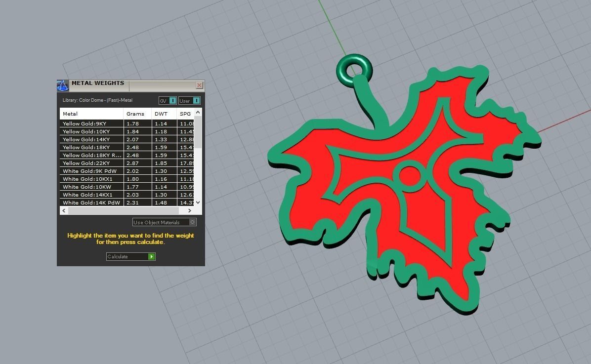Click the 1.78 grams value

[x=132, y=123]
